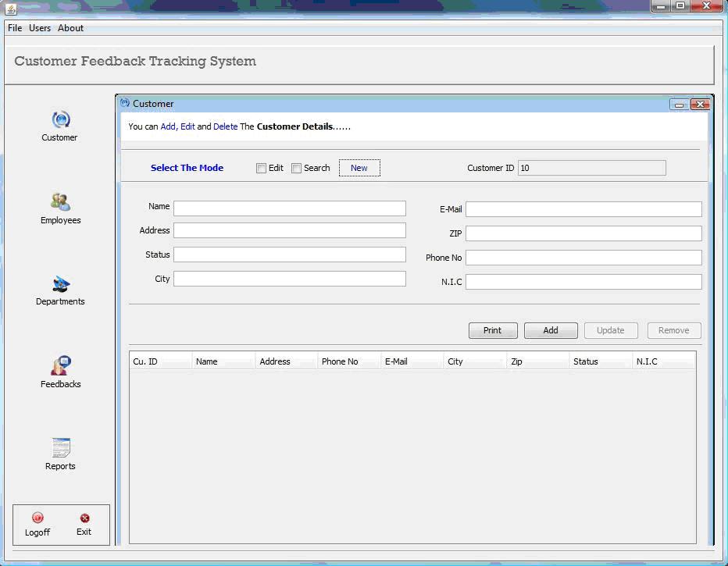728x566 pixels.
Task: Open the Departments section icon
Action: (x=61, y=284)
